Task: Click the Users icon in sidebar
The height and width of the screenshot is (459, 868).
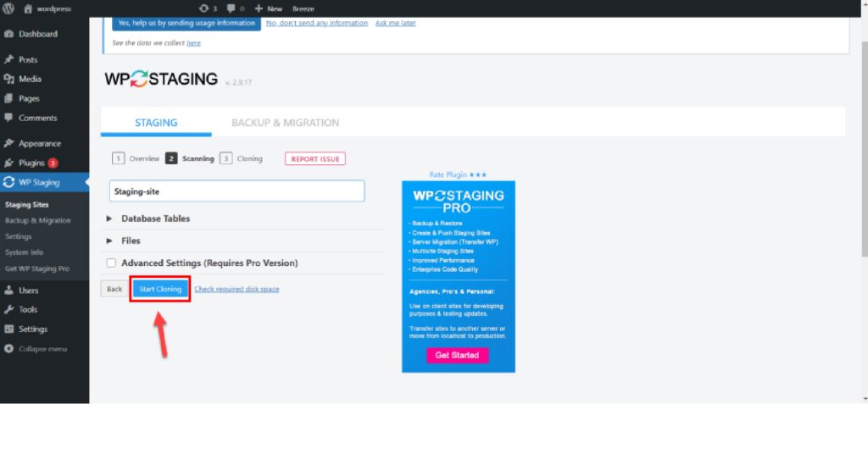Action: pyautogui.click(x=8, y=290)
